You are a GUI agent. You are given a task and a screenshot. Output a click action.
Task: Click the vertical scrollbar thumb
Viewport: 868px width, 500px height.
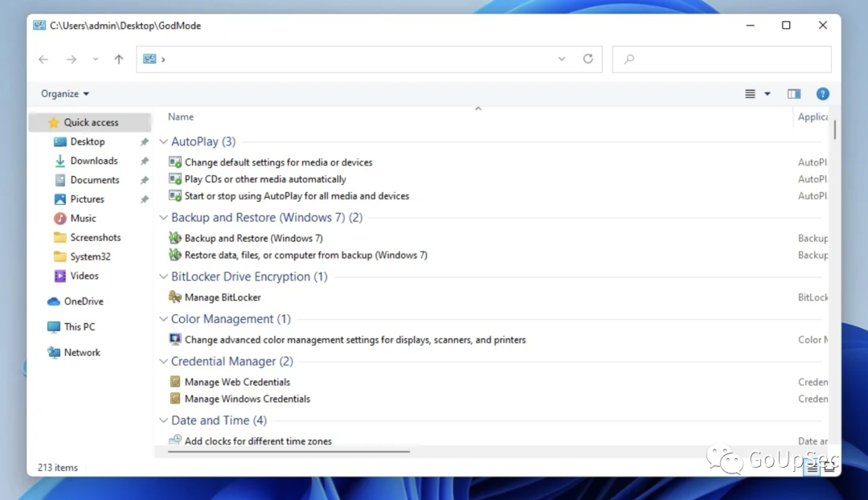pyautogui.click(x=834, y=129)
